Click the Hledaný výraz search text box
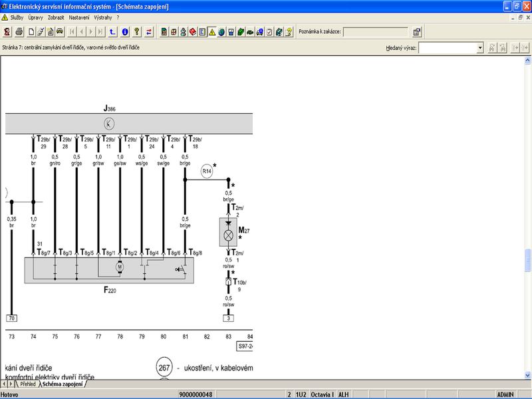This screenshot has width=532, height=399. (447, 48)
